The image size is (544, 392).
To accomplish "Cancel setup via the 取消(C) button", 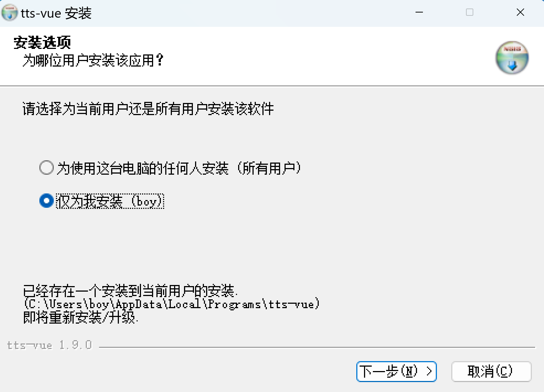I will pos(491,371).
